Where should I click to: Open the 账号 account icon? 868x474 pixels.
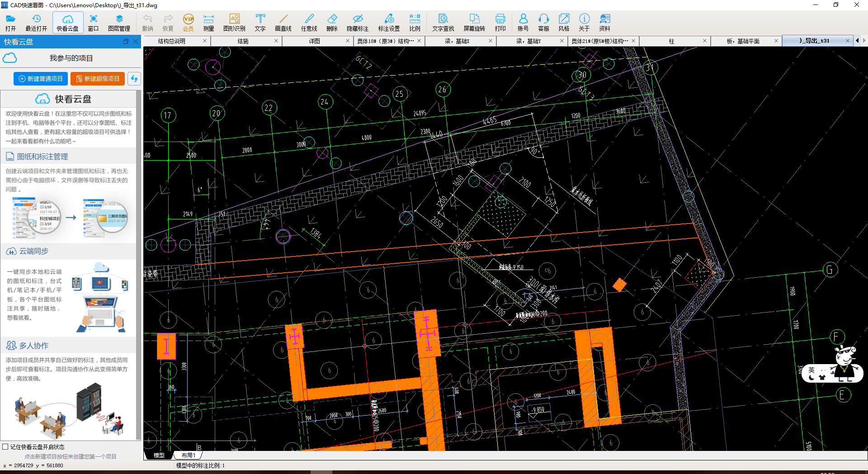523,22
